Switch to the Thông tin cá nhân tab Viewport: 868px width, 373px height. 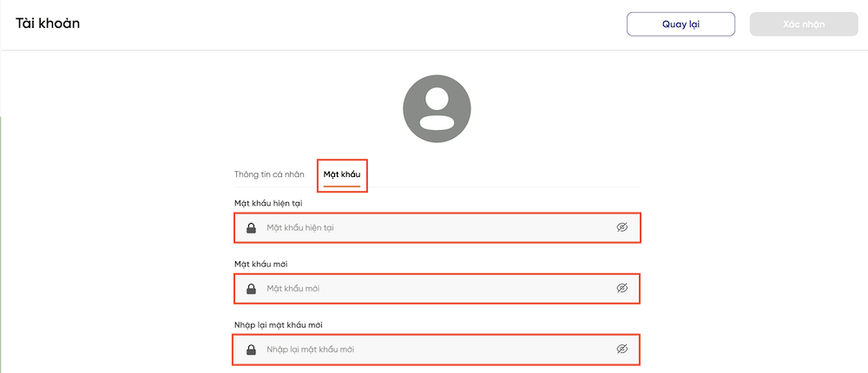point(269,174)
